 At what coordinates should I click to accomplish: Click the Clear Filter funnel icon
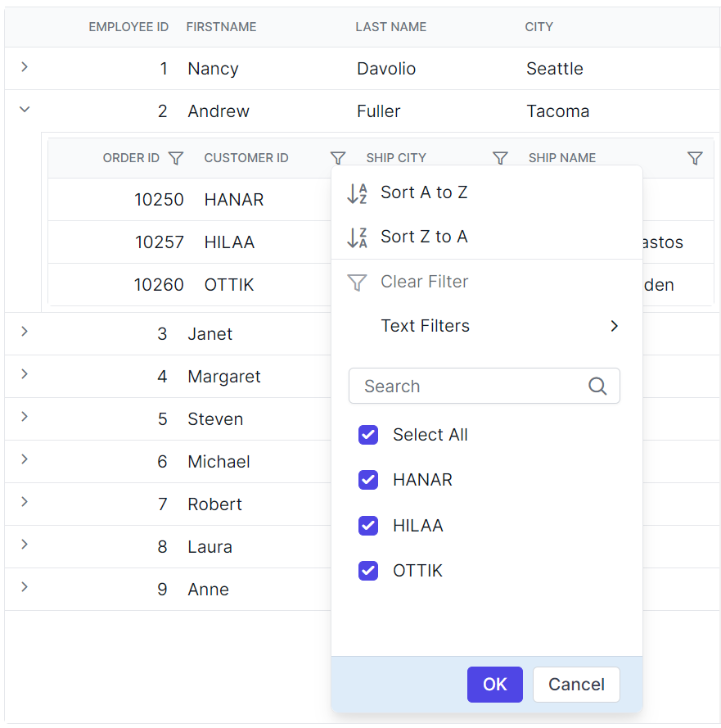pyautogui.click(x=357, y=283)
